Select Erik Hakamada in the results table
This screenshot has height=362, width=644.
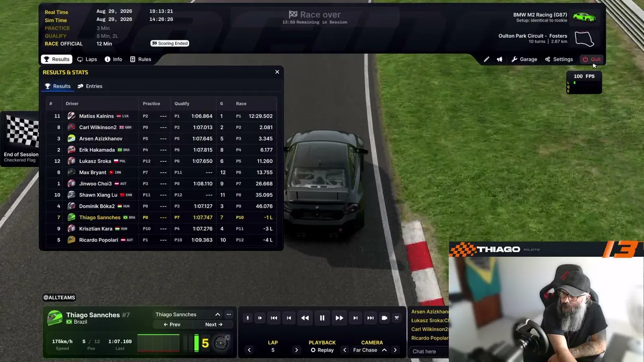(161, 150)
